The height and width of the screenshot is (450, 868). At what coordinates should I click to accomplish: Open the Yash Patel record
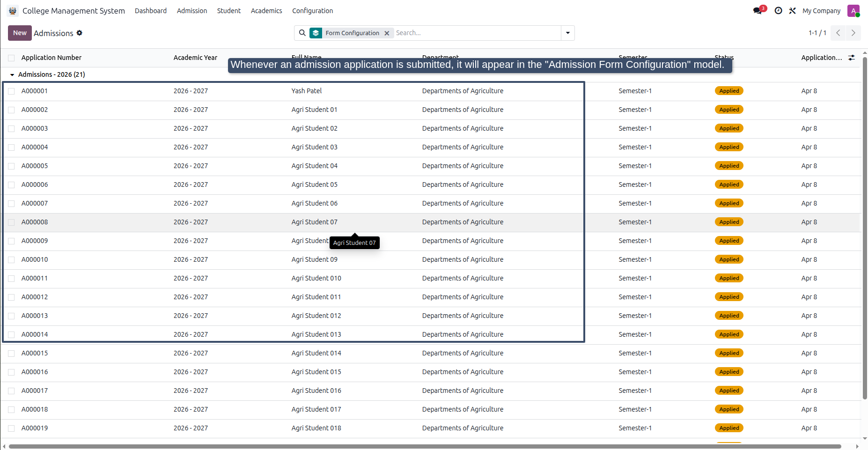(x=307, y=91)
